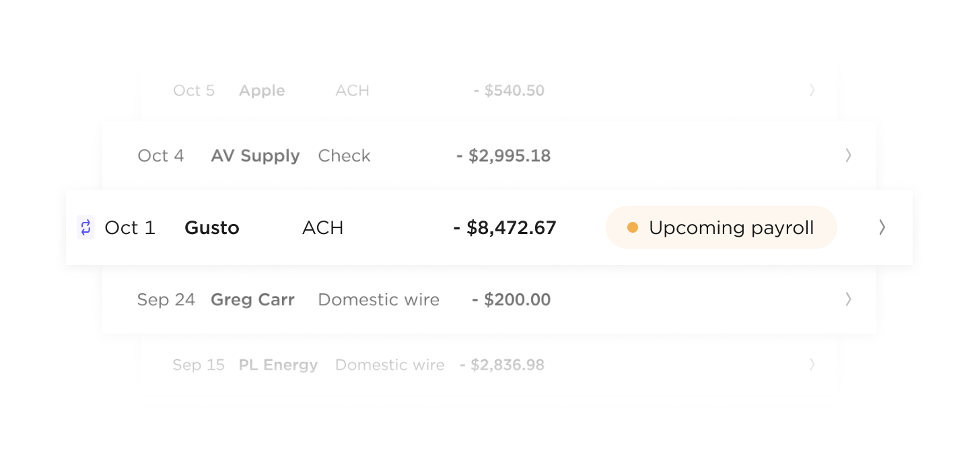Open the Apple transaction chevron
Screen dimensions: 980x456
pyautogui.click(x=812, y=90)
